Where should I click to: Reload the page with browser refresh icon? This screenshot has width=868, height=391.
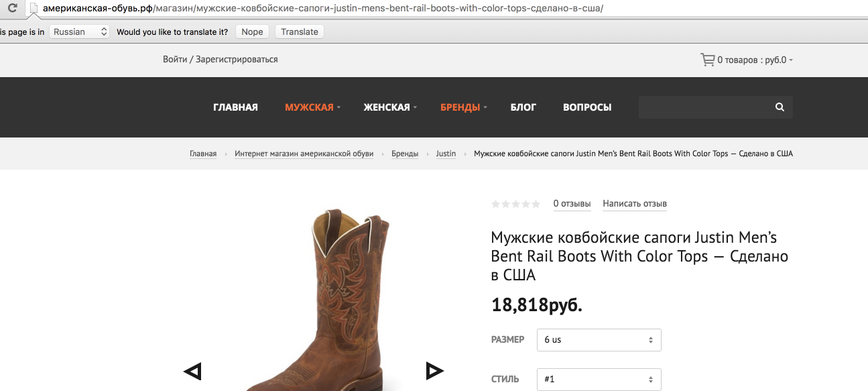(12, 9)
